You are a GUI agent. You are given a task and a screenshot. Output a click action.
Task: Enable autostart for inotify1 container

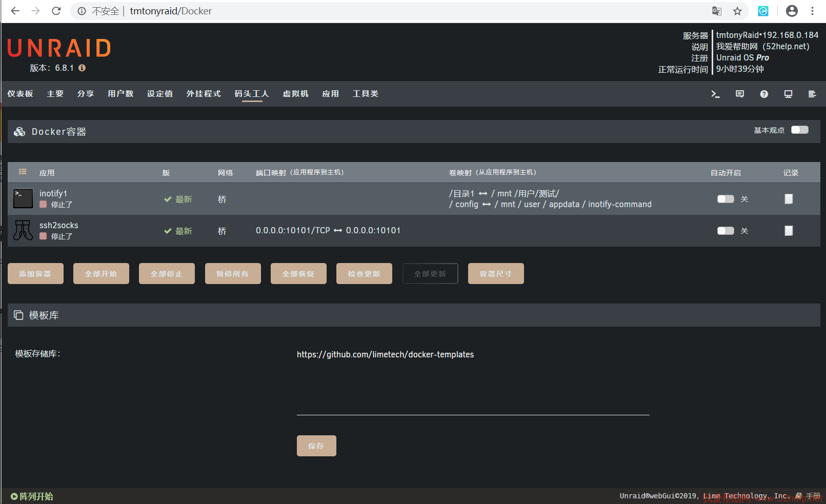pyautogui.click(x=726, y=199)
